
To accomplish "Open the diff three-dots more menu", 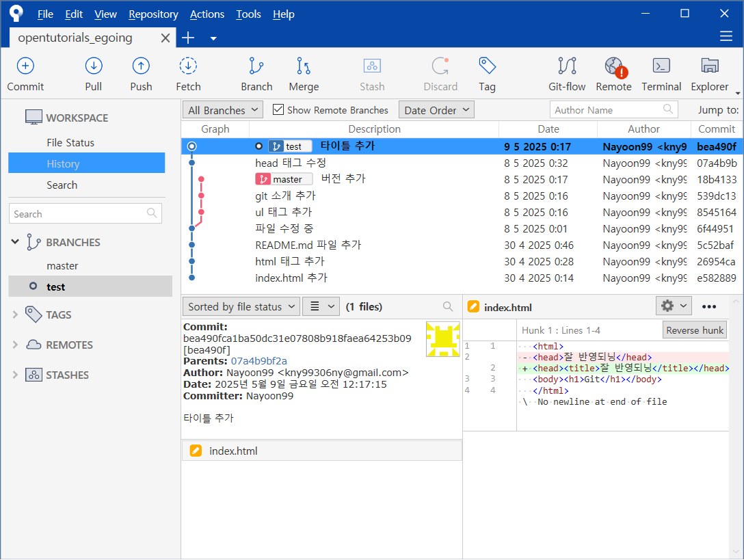I will pyautogui.click(x=709, y=306).
